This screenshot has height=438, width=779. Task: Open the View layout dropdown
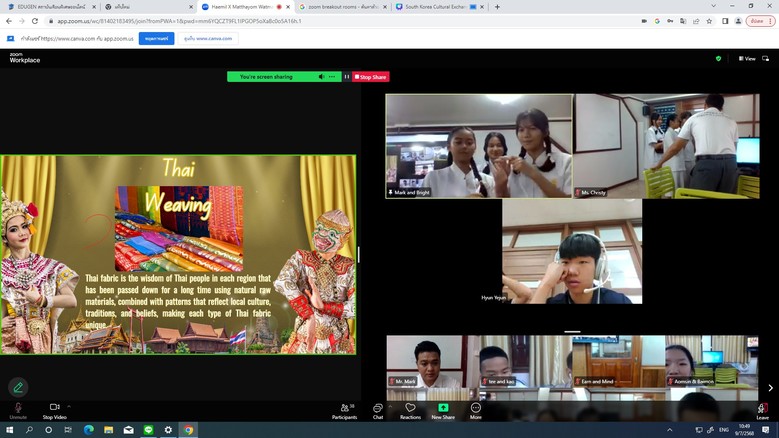click(x=749, y=59)
